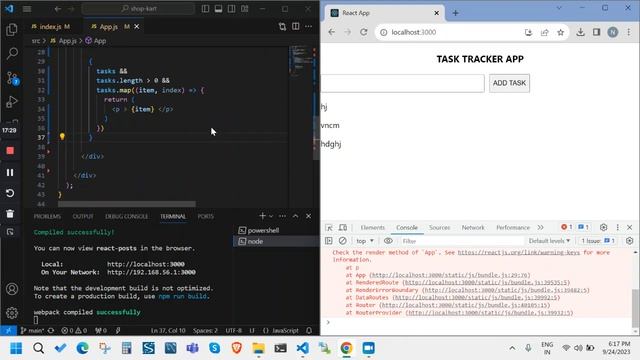The height and width of the screenshot is (360, 640).
Task: Toggle console live expression eye
Action: coord(388,241)
